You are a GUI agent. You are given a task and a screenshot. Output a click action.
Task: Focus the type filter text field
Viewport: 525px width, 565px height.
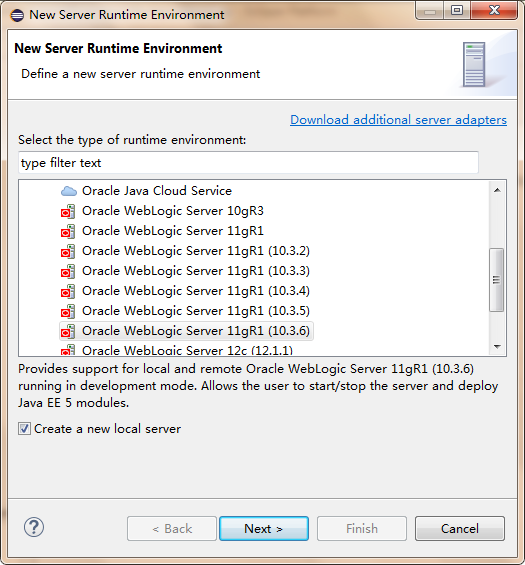[x=248, y=163]
